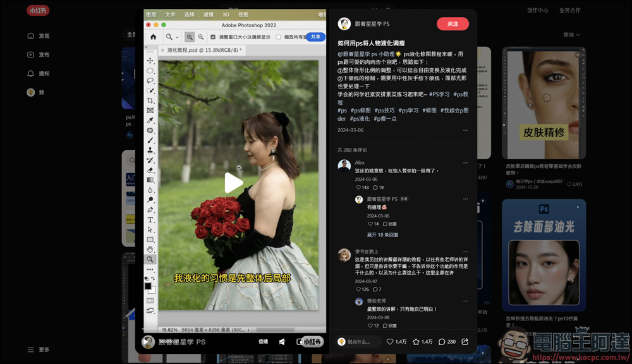
Task: Open the #ps液化 hashtag link
Action: point(360,119)
